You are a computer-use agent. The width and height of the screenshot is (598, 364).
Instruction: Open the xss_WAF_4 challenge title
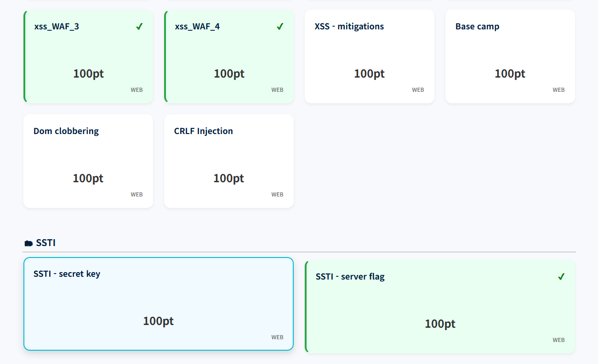197,27
